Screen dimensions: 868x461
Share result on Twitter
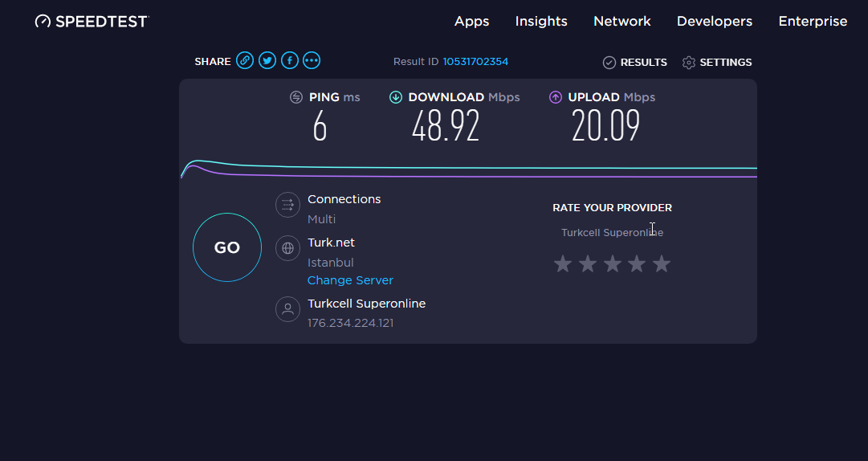point(267,60)
